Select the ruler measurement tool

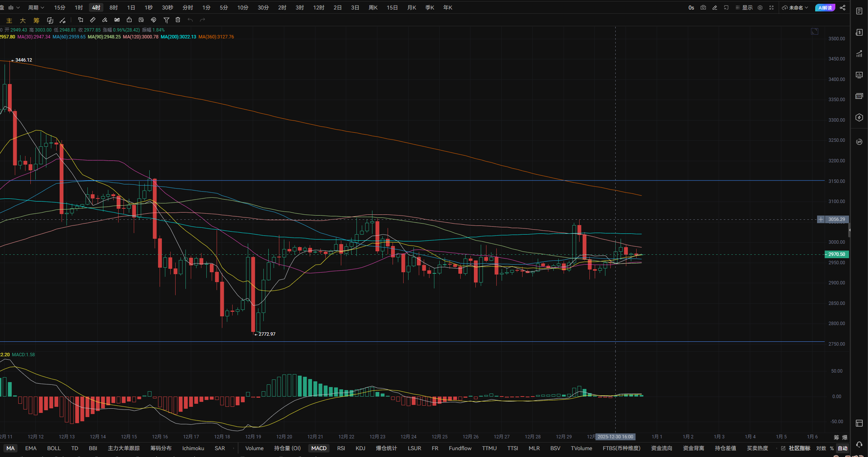tap(92, 20)
